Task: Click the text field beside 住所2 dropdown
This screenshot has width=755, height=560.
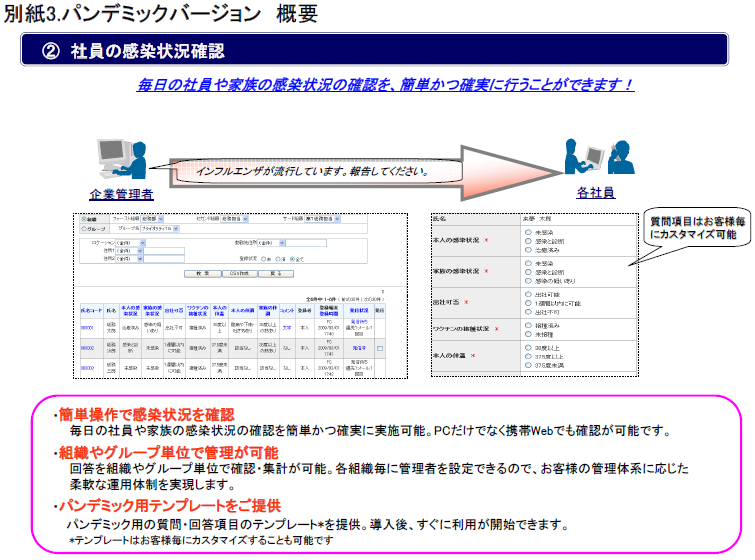Action: tap(164, 259)
